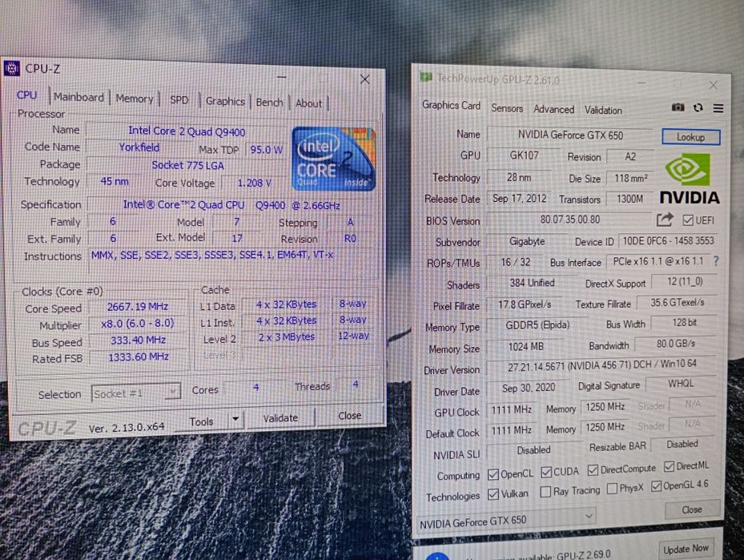
Task: Click the Driver Version field in GPU-Z
Action: [x=602, y=365]
